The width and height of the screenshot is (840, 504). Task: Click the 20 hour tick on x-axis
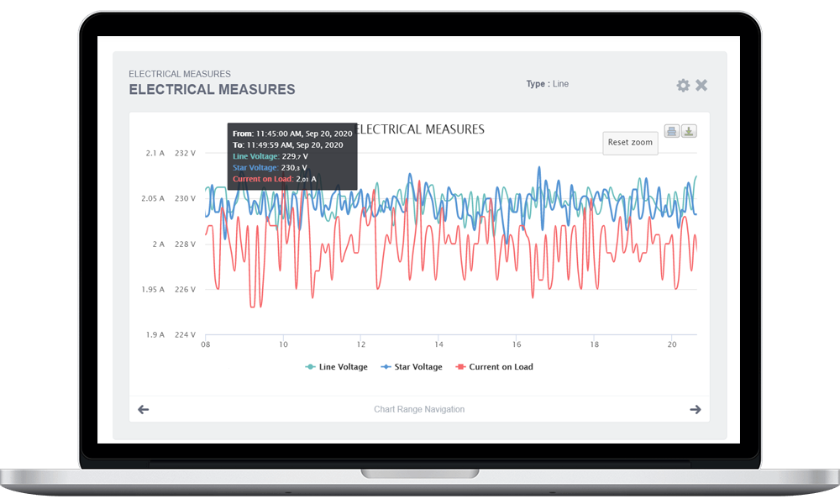coord(672,344)
